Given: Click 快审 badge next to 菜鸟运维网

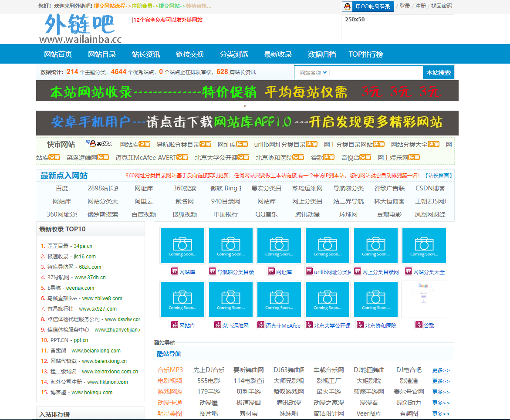Looking at the screenshot, I should tap(103, 157).
